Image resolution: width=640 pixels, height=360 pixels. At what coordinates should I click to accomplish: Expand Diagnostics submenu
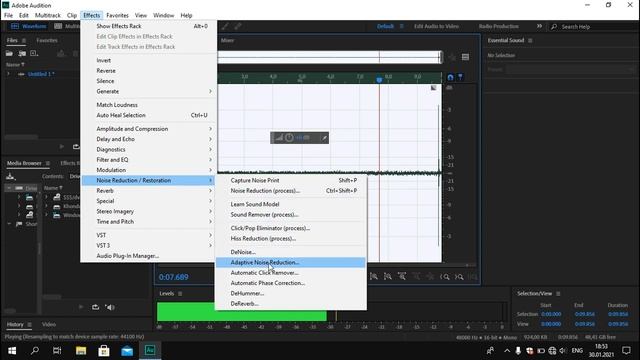(x=149, y=149)
